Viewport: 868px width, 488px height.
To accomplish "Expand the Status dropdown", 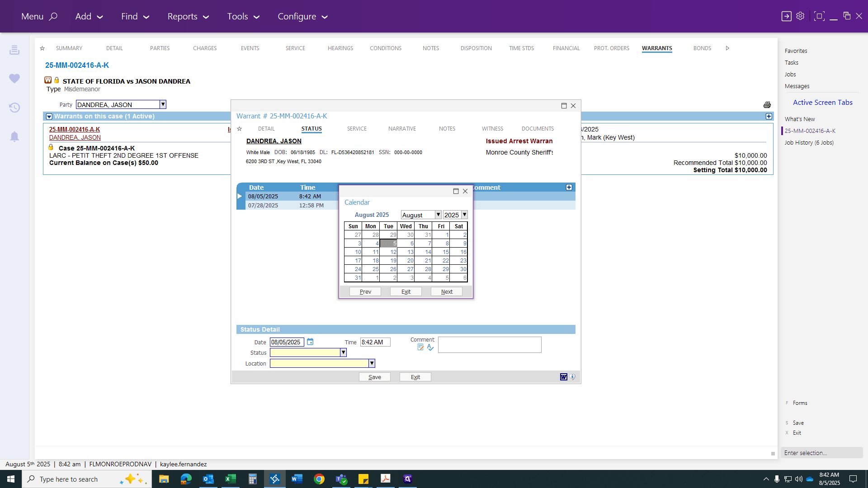I will click(343, 352).
